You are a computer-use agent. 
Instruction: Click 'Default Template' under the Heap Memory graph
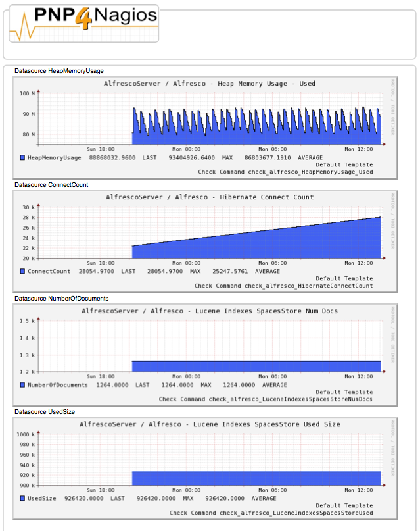click(x=344, y=164)
